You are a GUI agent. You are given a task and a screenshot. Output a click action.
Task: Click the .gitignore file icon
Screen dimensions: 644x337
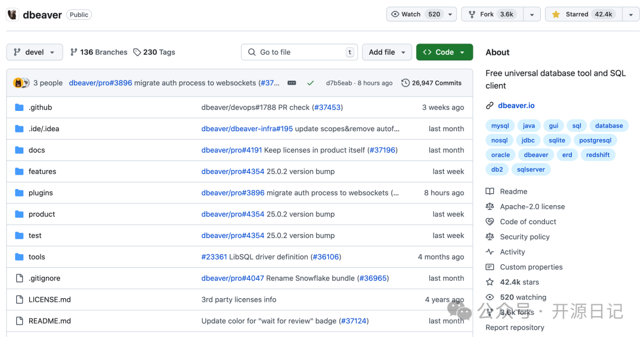[x=19, y=278]
